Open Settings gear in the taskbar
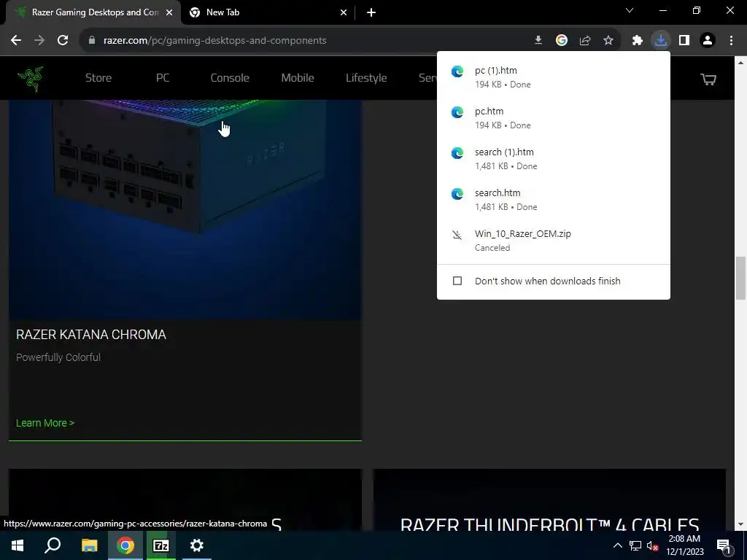The height and width of the screenshot is (560, 747). 197,545
